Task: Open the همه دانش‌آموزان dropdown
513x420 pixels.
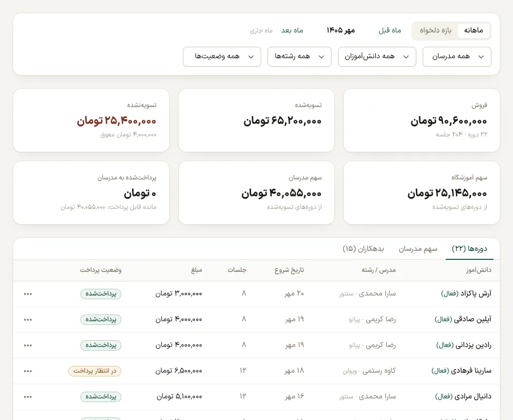Action: pos(377,57)
